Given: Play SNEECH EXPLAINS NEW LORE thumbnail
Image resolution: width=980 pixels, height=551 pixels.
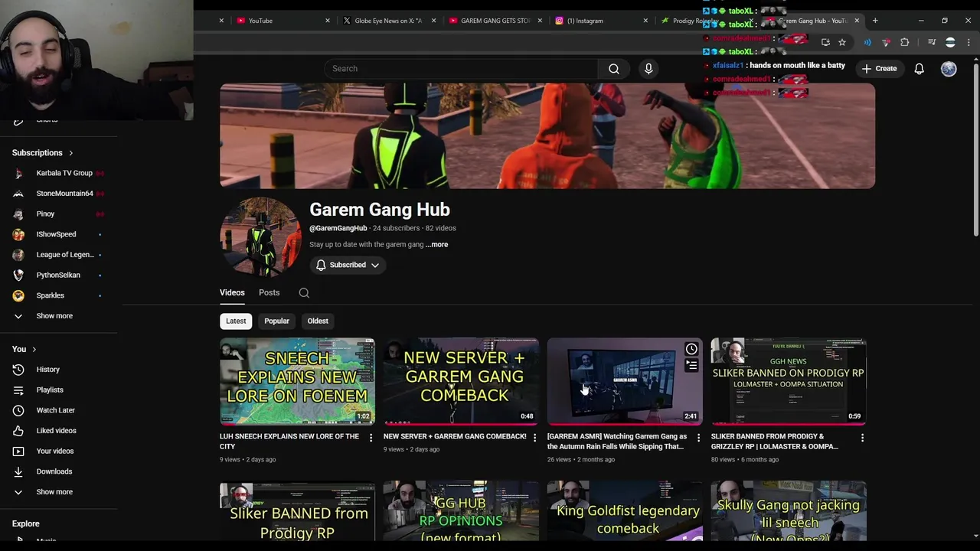Looking at the screenshot, I should tap(297, 381).
